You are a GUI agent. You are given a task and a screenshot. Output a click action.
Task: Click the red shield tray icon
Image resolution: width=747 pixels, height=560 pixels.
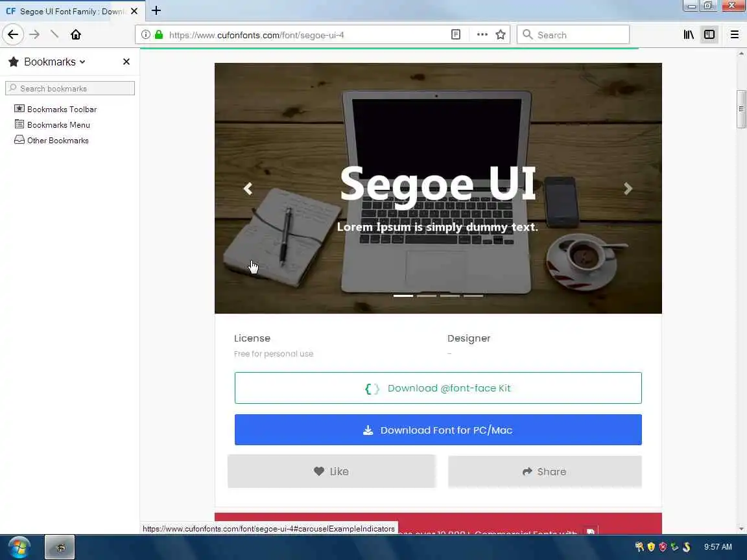[x=663, y=546]
